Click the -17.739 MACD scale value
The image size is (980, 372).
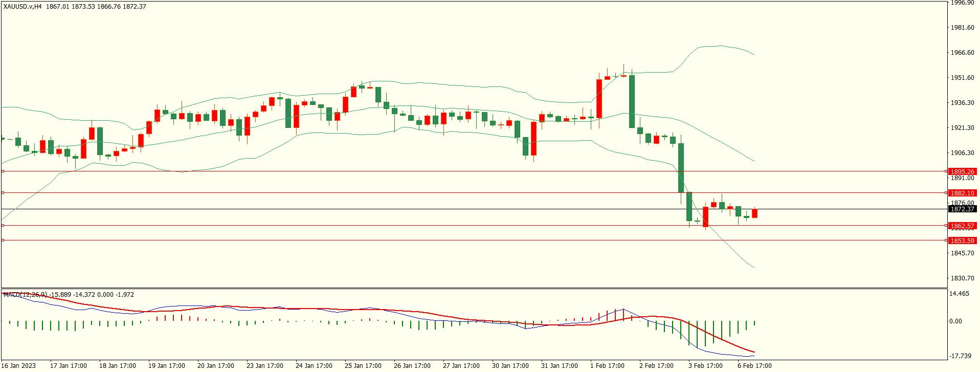point(960,356)
